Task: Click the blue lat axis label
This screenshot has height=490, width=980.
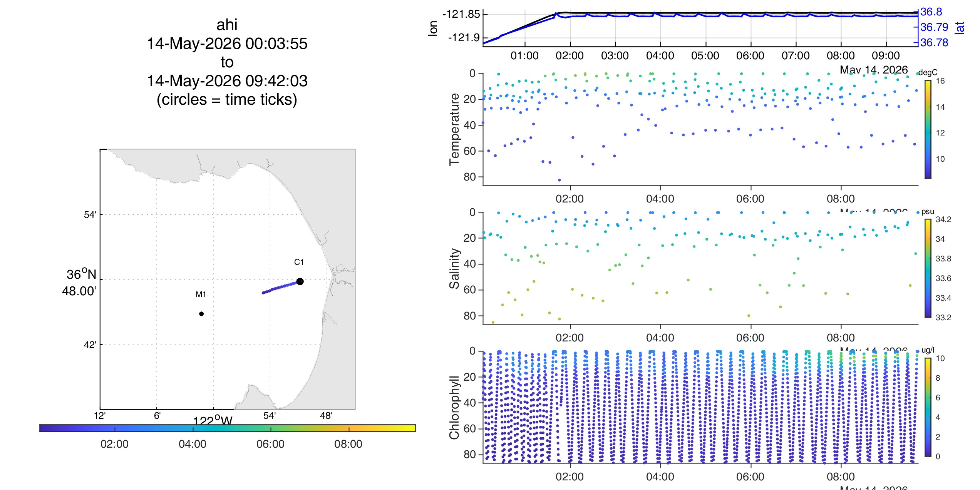Action: 960,28
